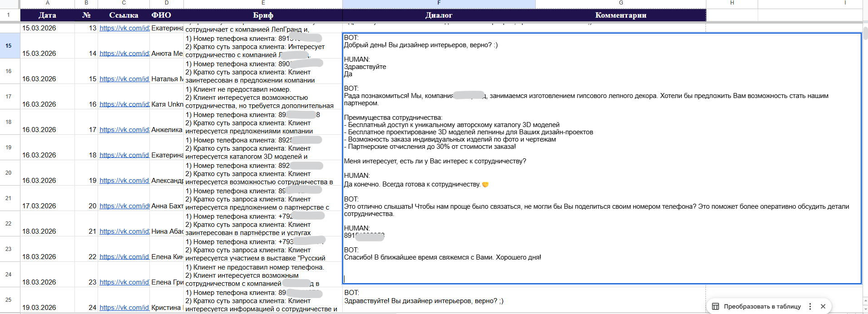Follow the VK link in Катя Unkn row
868x314 pixels.
tap(124, 104)
